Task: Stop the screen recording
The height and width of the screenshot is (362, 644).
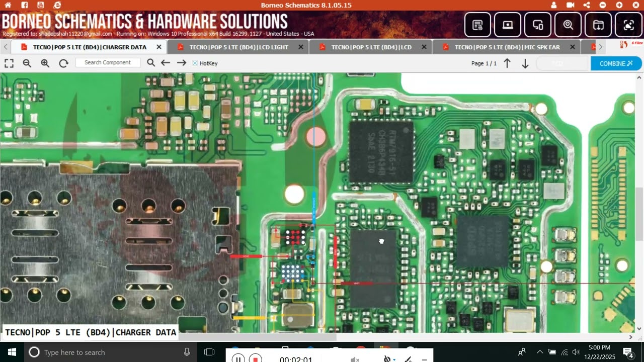Action: (x=256, y=359)
